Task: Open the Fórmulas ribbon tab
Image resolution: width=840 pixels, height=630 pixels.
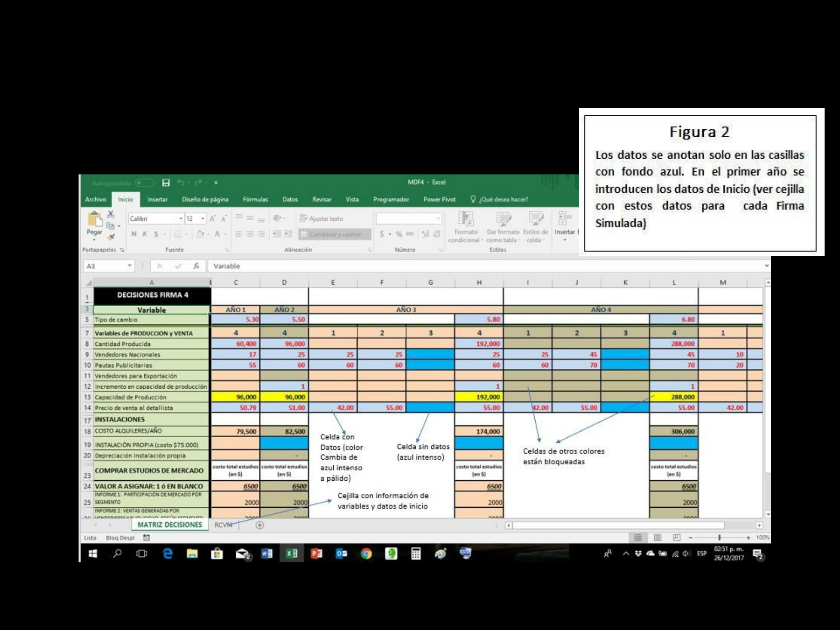Action: coord(255,199)
